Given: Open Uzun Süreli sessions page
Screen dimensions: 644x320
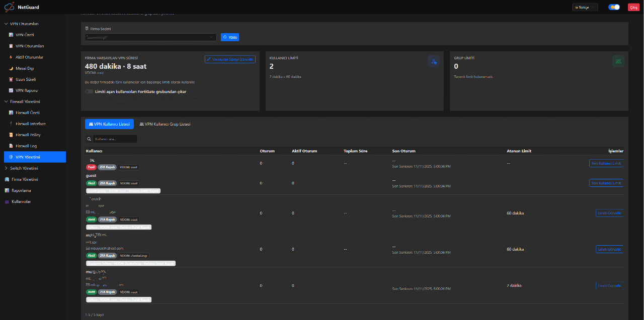Looking at the screenshot, I should coord(26,79).
